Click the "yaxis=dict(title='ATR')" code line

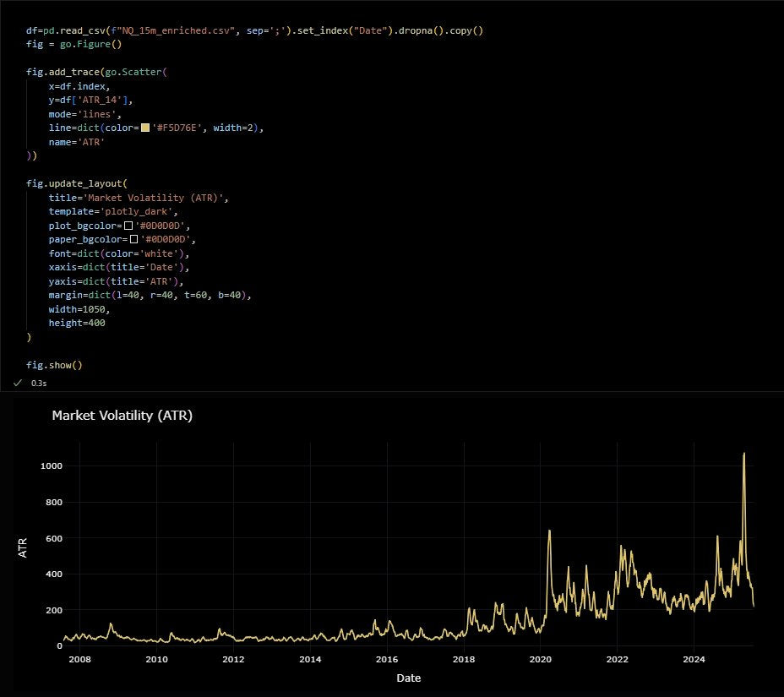click(x=116, y=281)
